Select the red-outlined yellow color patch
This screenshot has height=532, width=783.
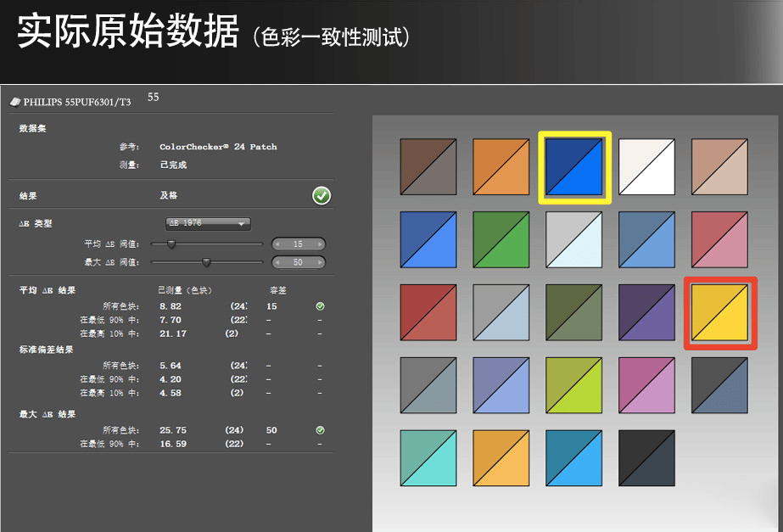(x=719, y=313)
